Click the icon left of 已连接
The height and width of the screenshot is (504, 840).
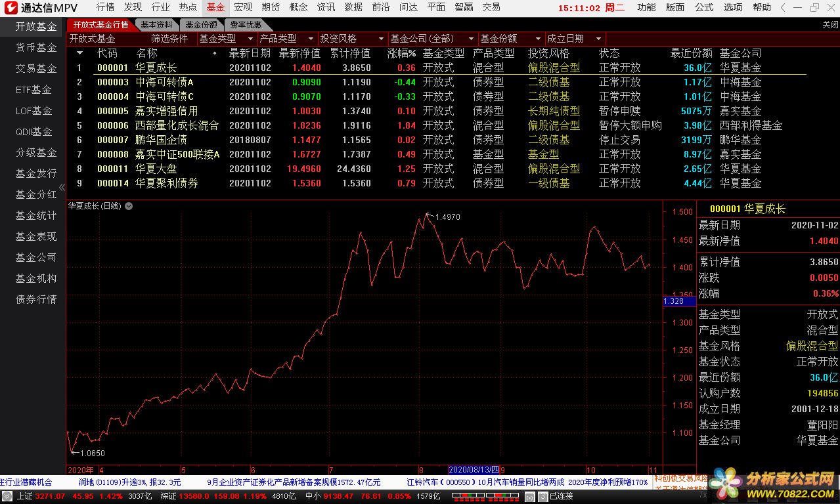pos(542,496)
